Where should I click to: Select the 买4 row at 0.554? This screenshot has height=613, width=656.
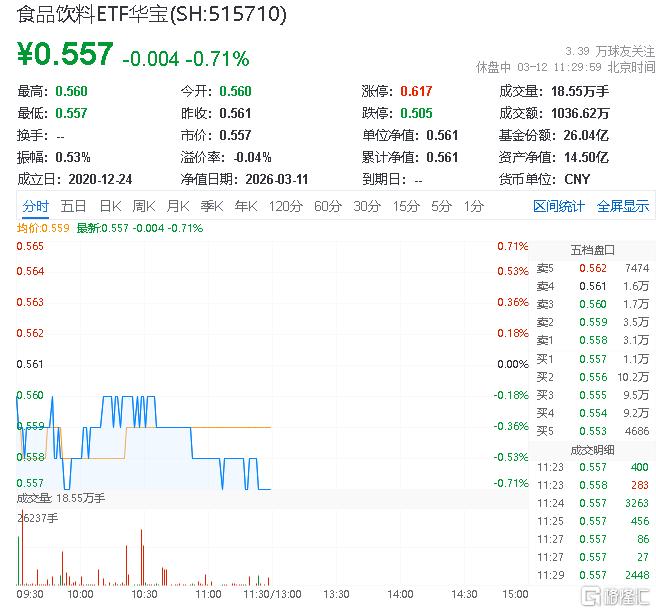[x=593, y=413]
